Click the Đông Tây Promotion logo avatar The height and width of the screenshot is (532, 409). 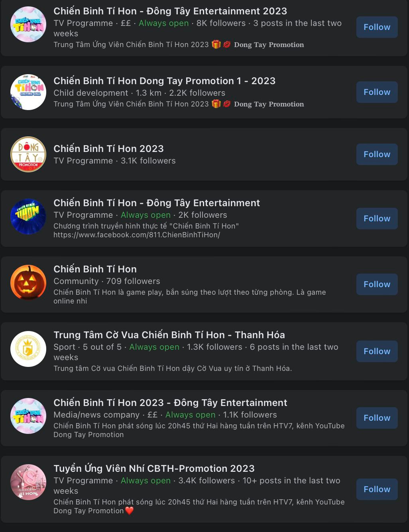[28, 154]
